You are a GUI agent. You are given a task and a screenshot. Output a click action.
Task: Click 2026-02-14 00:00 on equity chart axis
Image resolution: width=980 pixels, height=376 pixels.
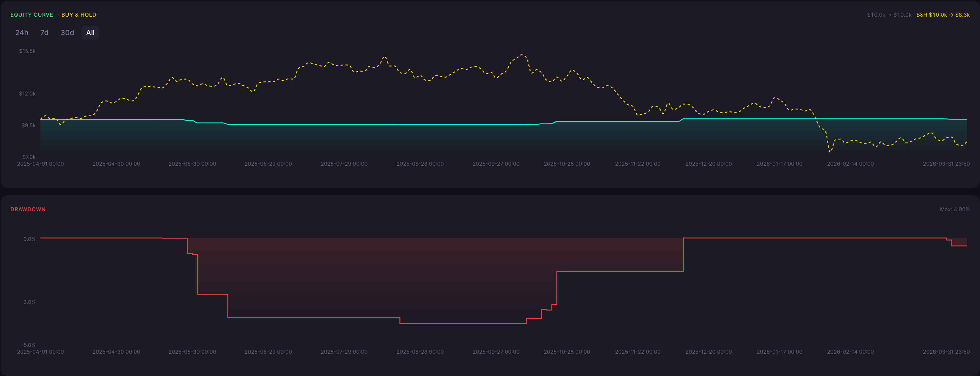(850, 164)
